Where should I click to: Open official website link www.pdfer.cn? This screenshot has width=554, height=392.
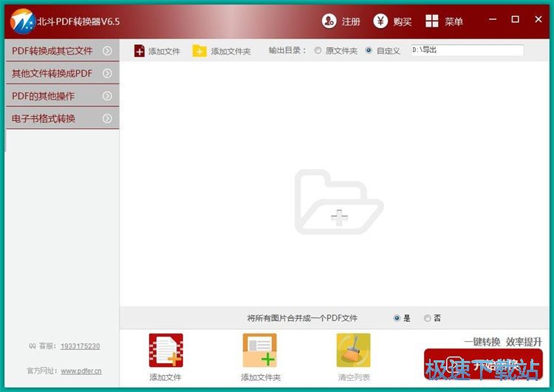(81, 371)
